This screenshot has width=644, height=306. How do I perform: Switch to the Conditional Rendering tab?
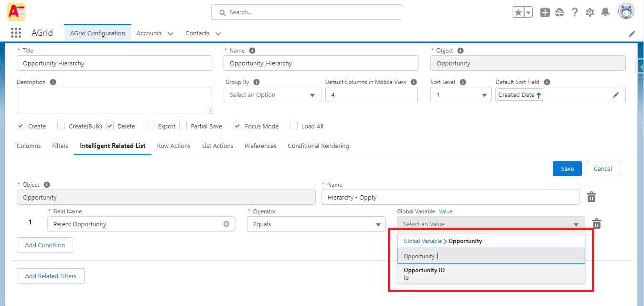point(318,146)
